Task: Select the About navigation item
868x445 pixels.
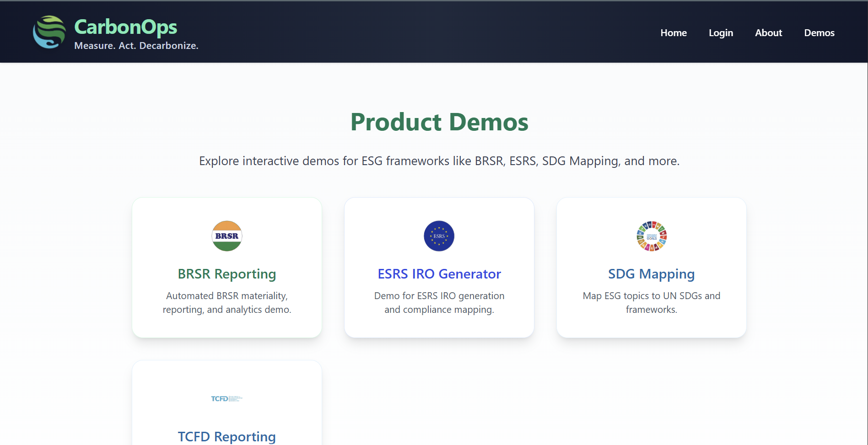Action: [x=768, y=32]
